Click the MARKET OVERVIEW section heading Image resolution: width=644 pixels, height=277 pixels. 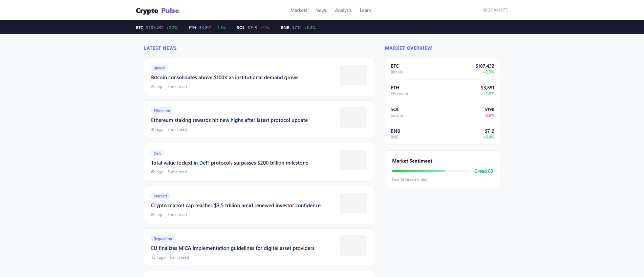coord(408,48)
